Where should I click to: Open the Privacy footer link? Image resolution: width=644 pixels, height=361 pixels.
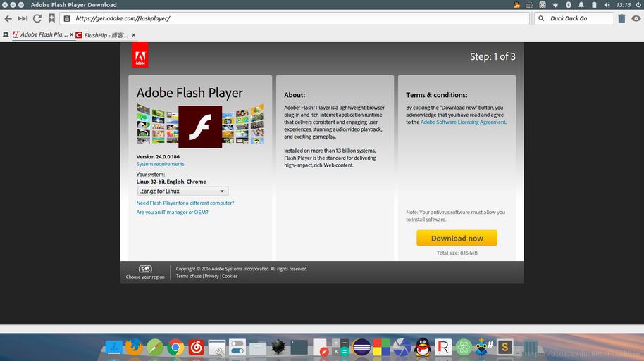point(211,276)
